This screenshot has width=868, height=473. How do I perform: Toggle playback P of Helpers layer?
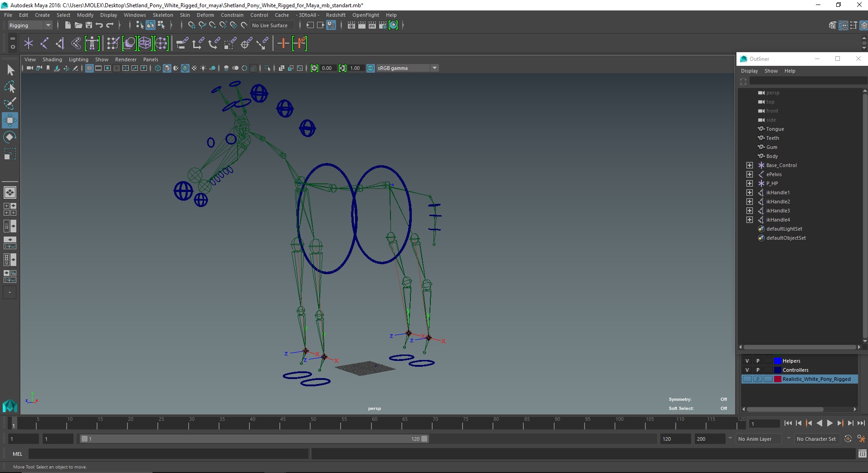[x=757, y=361]
